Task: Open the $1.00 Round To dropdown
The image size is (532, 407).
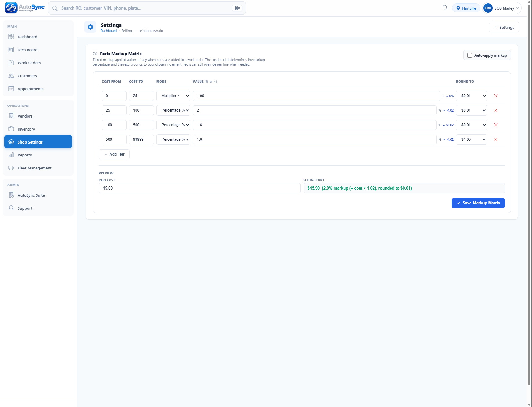Action: tap(472, 139)
